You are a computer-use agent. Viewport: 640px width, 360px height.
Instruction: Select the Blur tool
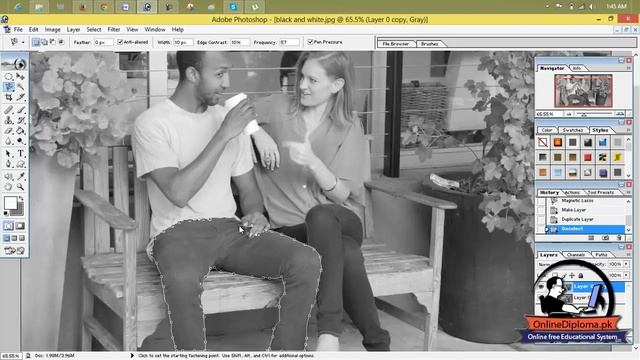[x=9, y=141]
